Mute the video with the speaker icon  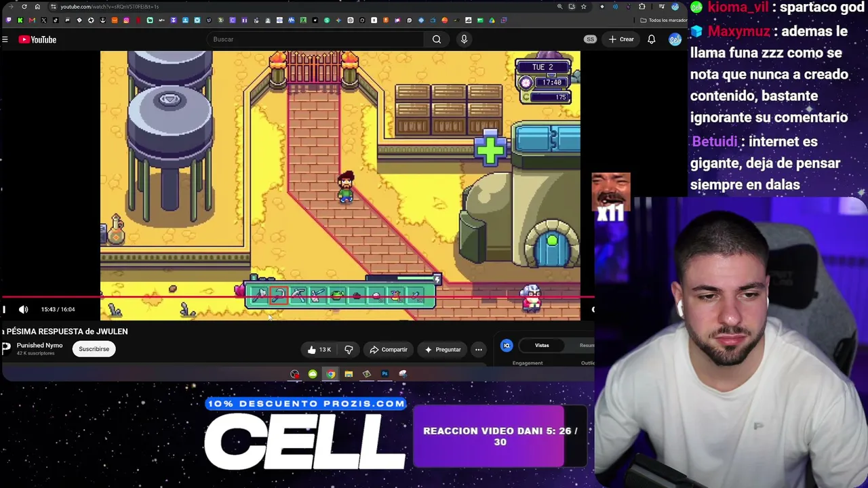click(24, 310)
